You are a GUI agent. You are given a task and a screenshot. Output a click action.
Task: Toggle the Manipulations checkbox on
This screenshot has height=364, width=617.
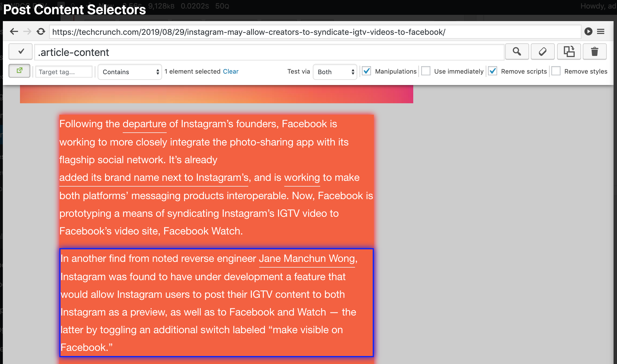click(x=367, y=72)
